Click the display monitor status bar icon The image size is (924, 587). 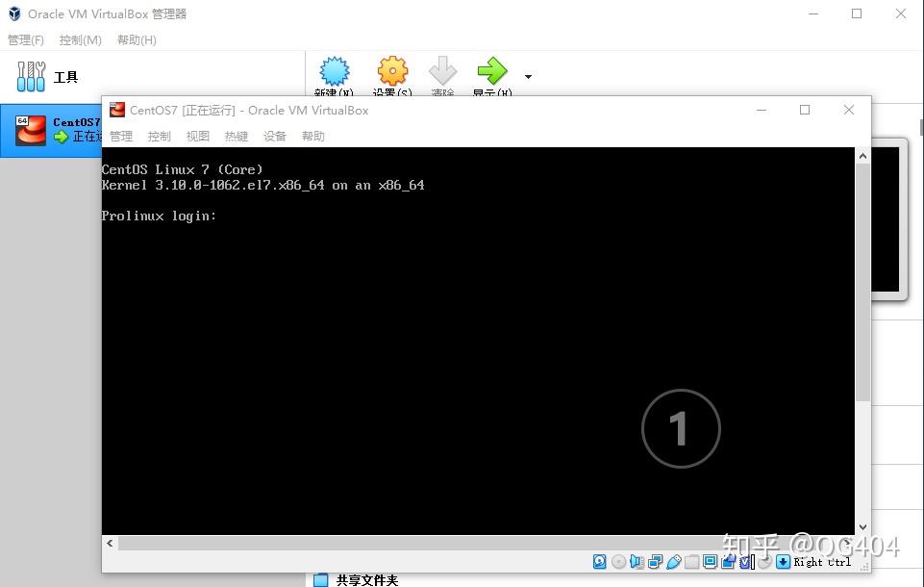point(710,561)
